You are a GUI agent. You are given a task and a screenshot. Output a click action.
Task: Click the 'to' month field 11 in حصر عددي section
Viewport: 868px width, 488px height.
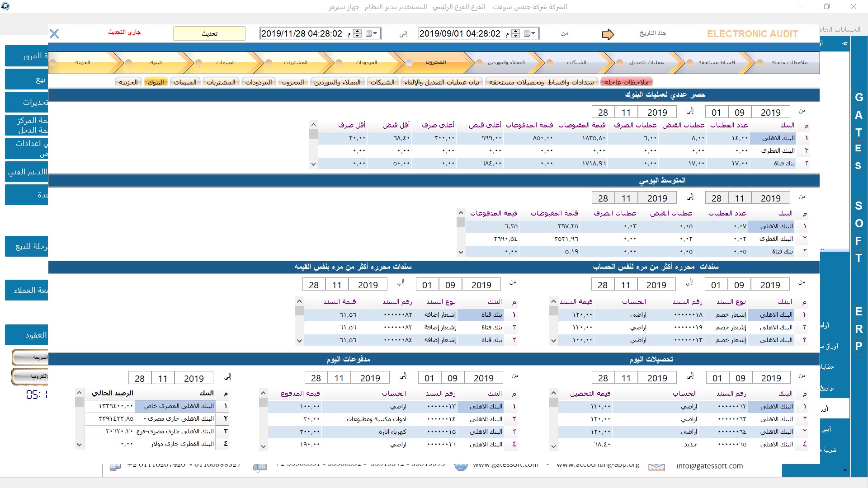pyautogui.click(x=626, y=113)
